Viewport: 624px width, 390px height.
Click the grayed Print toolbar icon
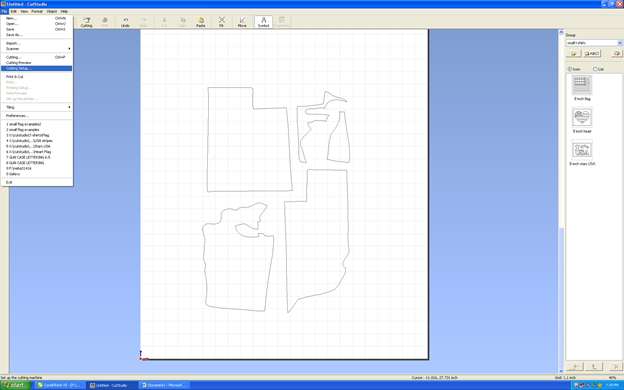pyautogui.click(x=105, y=22)
